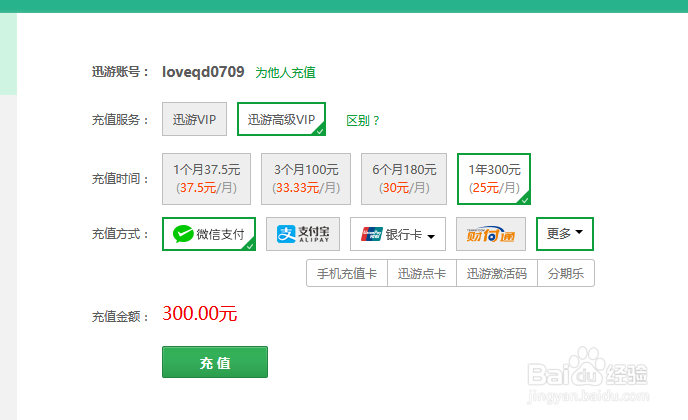Viewport: 688px width, 420px height.
Task: Click the account name loveqd0709
Action: click(203, 72)
